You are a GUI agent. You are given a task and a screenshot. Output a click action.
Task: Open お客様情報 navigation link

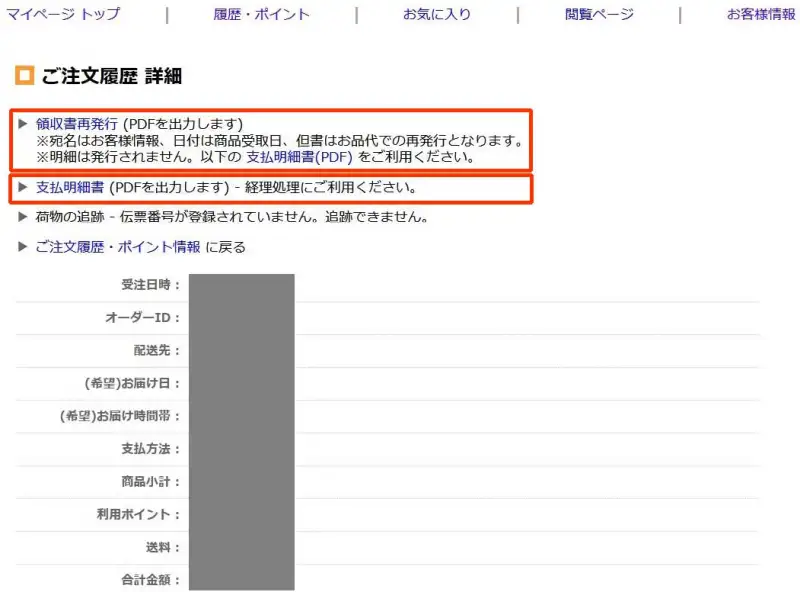click(x=761, y=14)
